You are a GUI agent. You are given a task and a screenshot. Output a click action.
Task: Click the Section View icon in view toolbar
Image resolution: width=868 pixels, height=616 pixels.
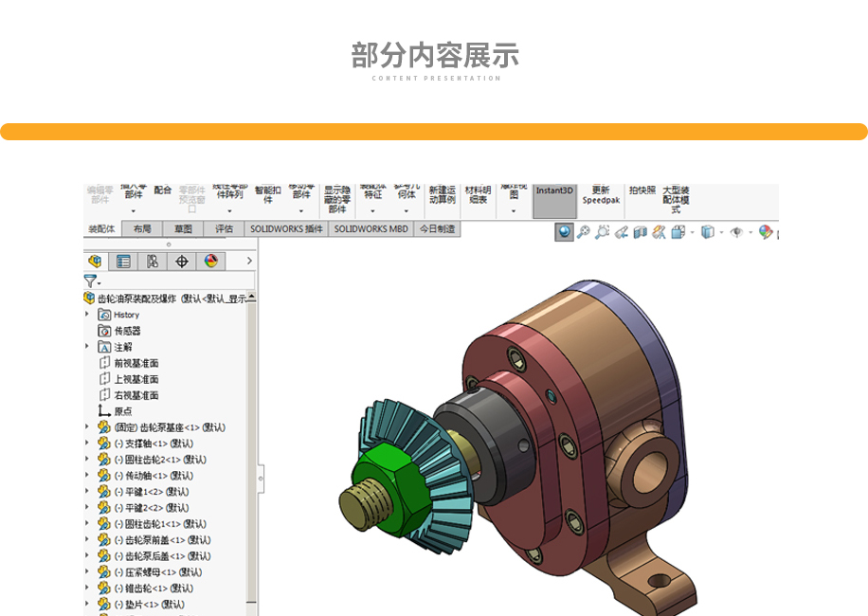pos(640,232)
